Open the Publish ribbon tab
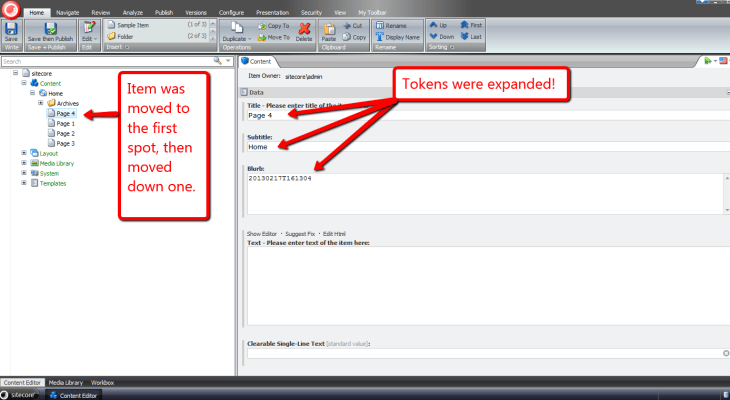This screenshot has width=730, height=400. [x=164, y=13]
